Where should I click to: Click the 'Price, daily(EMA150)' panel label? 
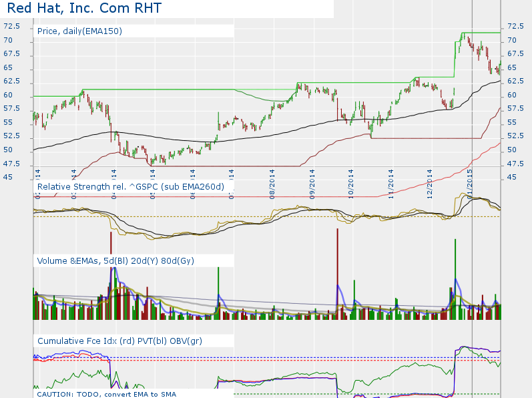[x=79, y=31]
